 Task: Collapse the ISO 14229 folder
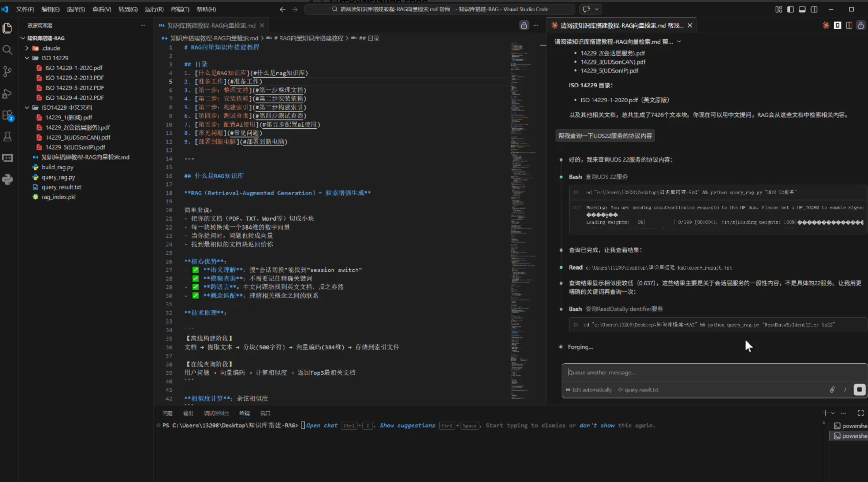pos(27,58)
